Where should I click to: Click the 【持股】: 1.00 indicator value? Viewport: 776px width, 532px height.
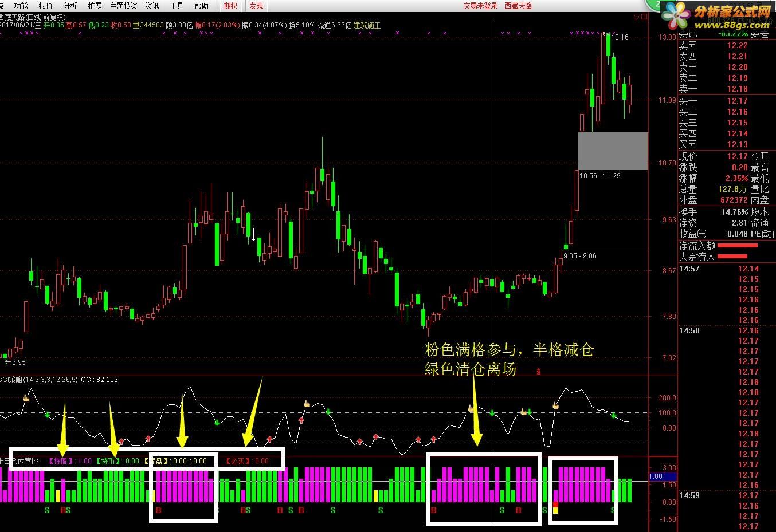point(69,460)
